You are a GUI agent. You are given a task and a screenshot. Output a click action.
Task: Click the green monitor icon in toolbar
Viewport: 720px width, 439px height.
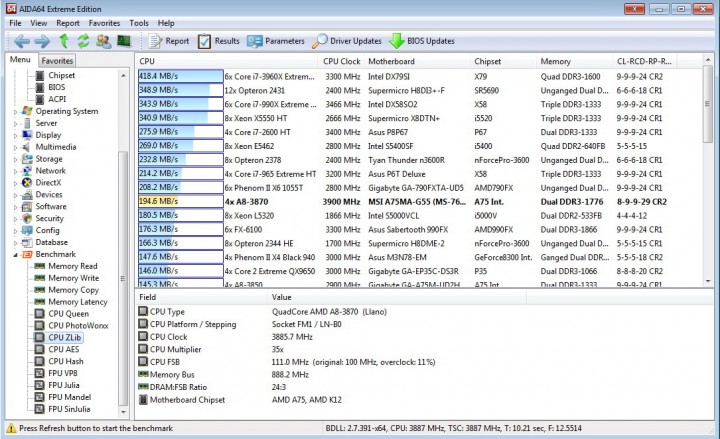pos(124,41)
